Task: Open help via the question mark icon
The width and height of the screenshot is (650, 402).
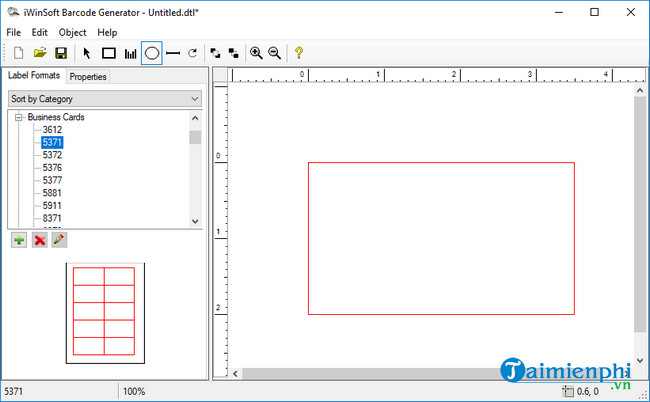Action: (298, 53)
